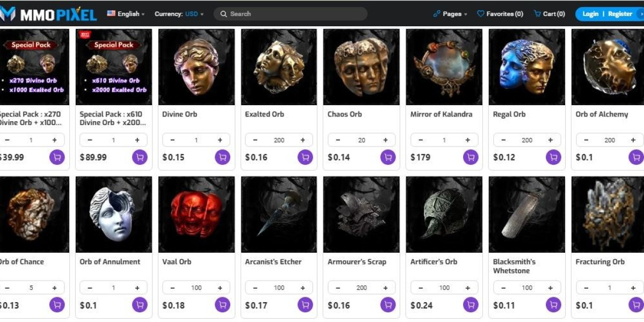Open the English language dropdown
Image resolution: width=644 pixels, height=322 pixels.
(x=126, y=14)
